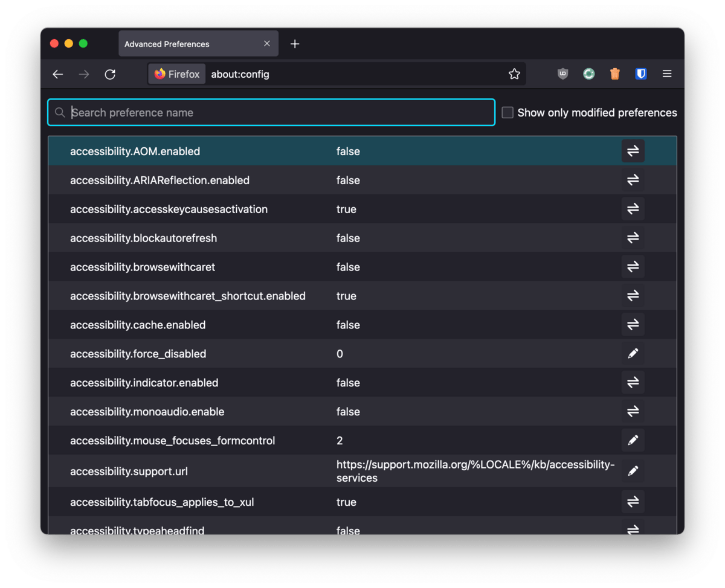Enable Show only modified preferences checkbox
The height and width of the screenshot is (588, 725).
pyautogui.click(x=507, y=113)
